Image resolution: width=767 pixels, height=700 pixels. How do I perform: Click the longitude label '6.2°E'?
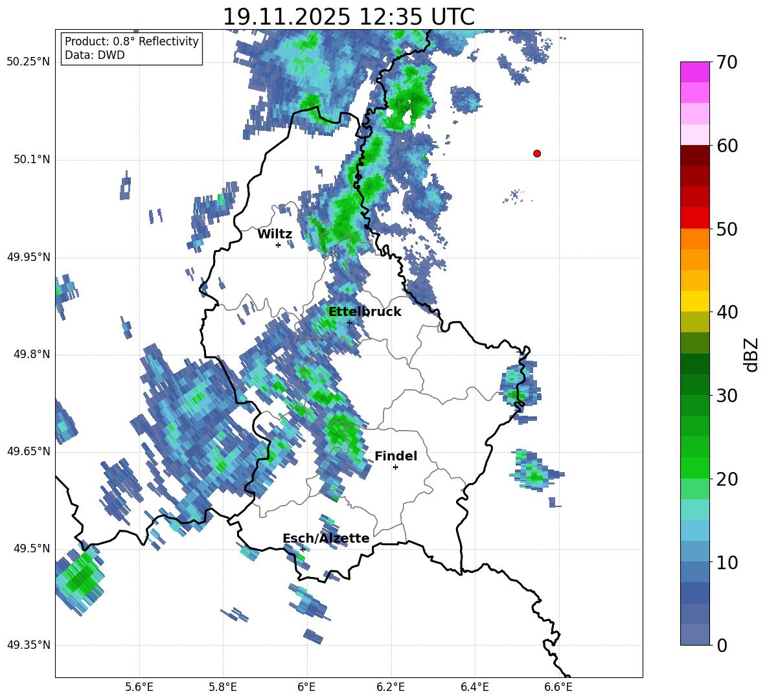pyautogui.click(x=391, y=687)
